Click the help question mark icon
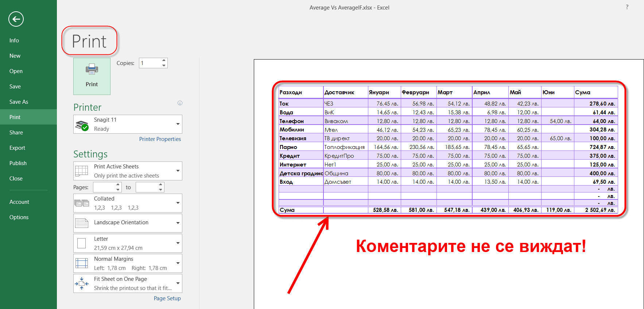Viewport: 644px width, 309px height. point(627,7)
